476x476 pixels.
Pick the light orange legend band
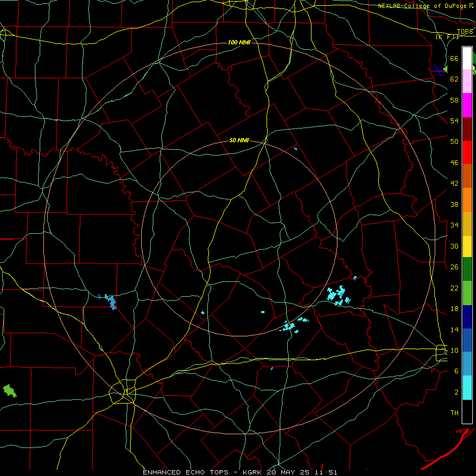pyautogui.click(x=467, y=200)
